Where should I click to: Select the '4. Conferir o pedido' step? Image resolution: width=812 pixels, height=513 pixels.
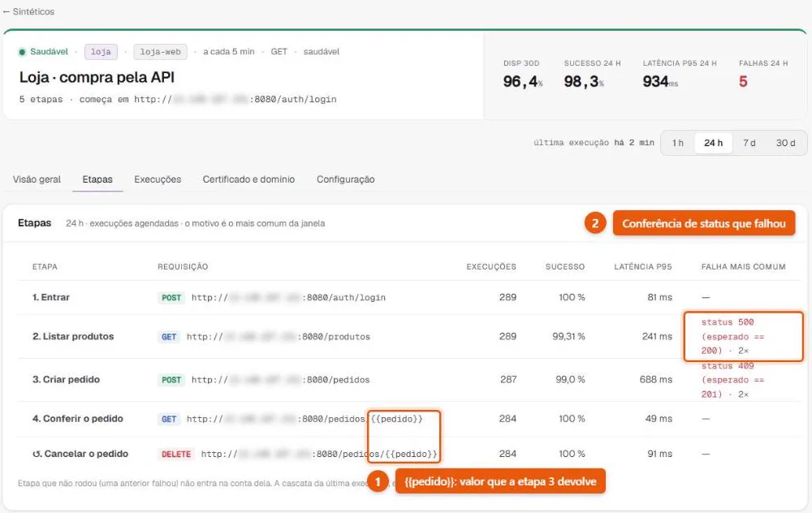point(78,419)
